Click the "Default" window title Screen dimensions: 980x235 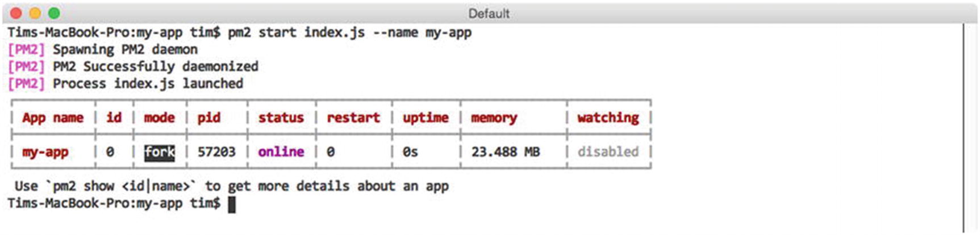click(489, 13)
